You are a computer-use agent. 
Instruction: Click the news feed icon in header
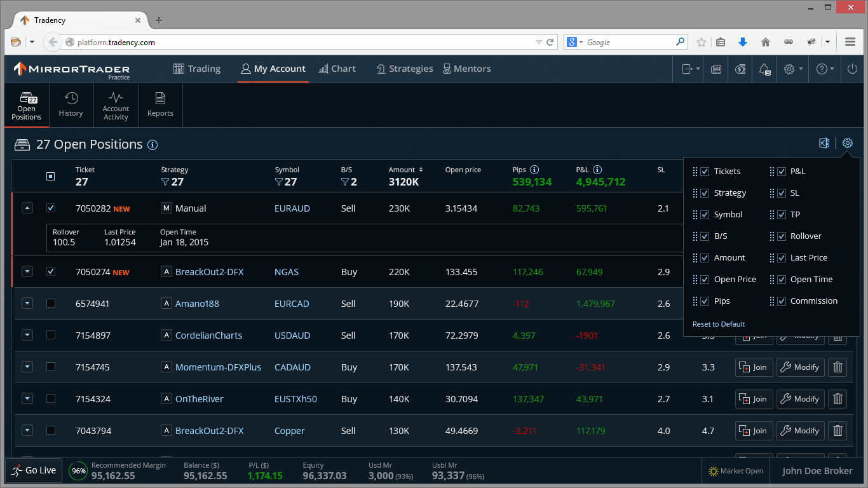coord(716,69)
